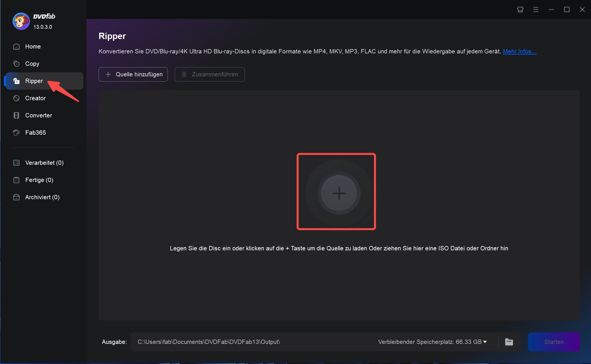Click the Copy disc icon
591x364 pixels.
[x=16, y=64]
